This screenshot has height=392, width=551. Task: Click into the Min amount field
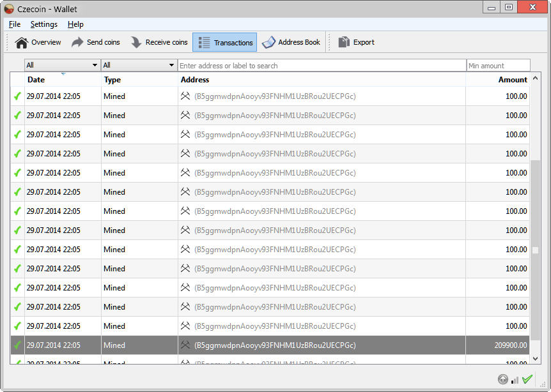tap(499, 66)
